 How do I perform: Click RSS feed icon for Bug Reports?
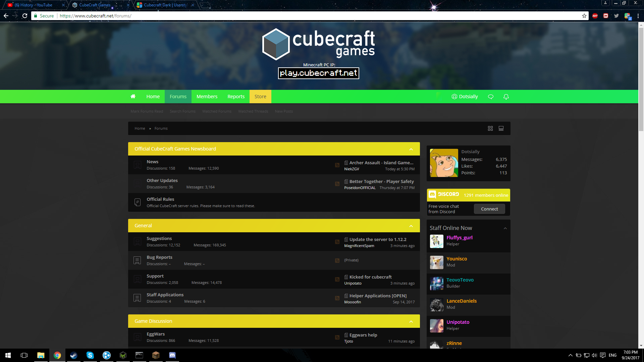click(337, 260)
